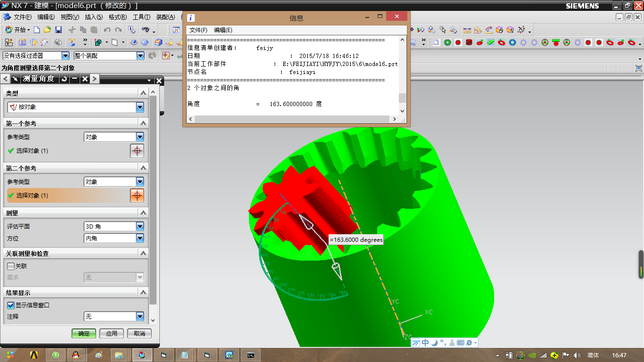644x362 pixels.
Task: Click the command prompt icon on the taskbar
Action: coord(251,355)
